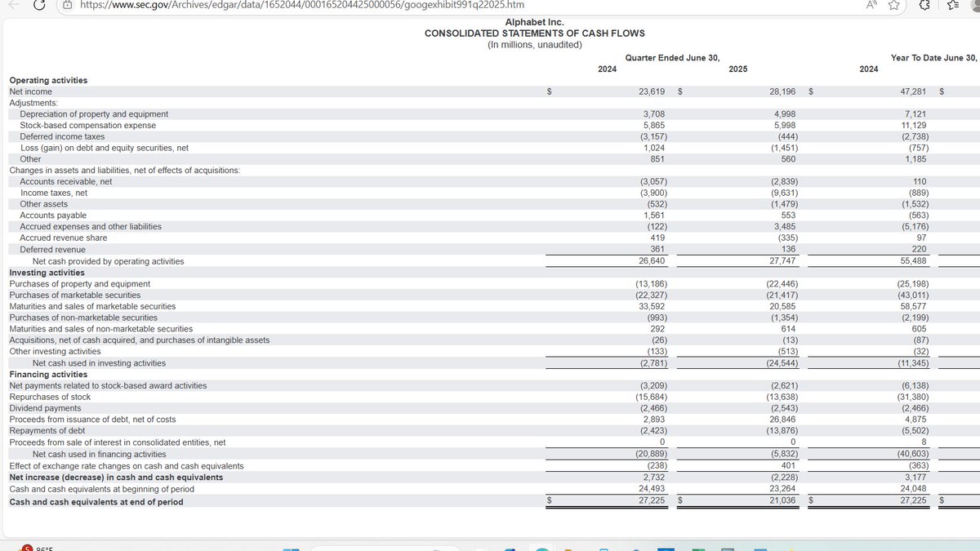Image resolution: width=980 pixels, height=551 pixels.
Task: Click the 'Net income' row label
Action: click(x=30, y=91)
